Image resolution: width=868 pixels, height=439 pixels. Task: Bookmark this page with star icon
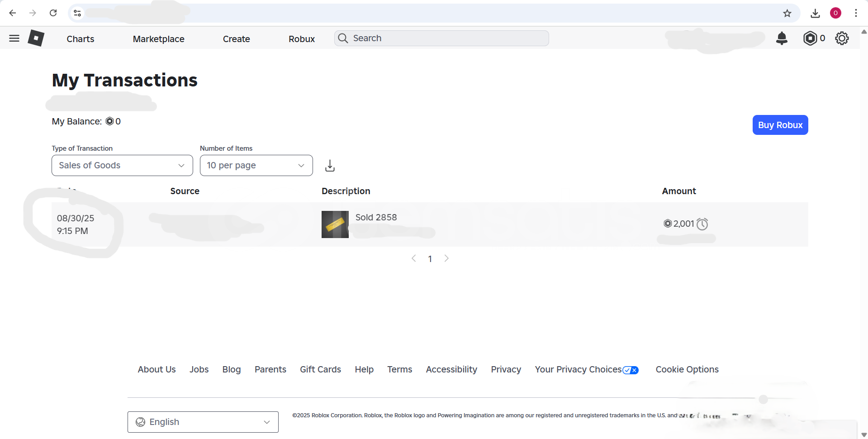point(787,13)
